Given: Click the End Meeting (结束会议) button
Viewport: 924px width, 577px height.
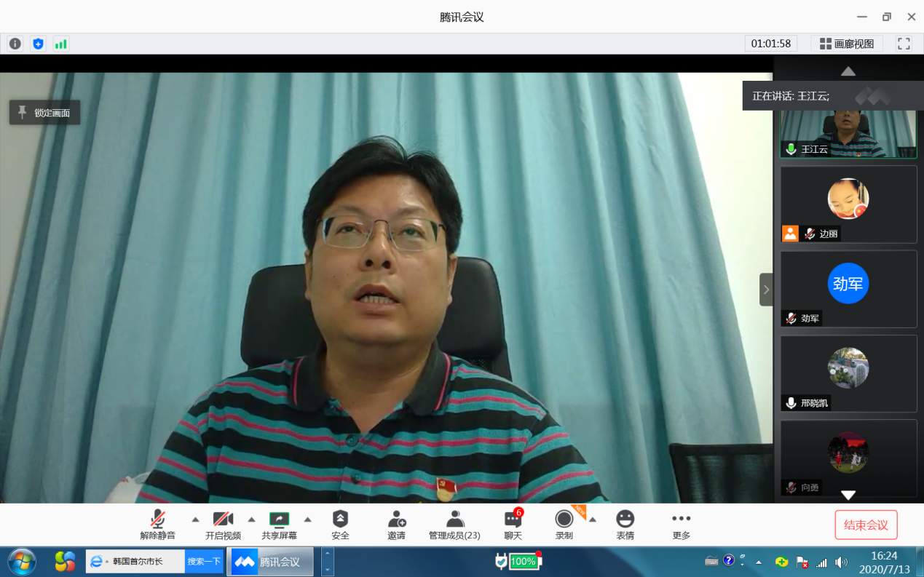Looking at the screenshot, I should (866, 525).
